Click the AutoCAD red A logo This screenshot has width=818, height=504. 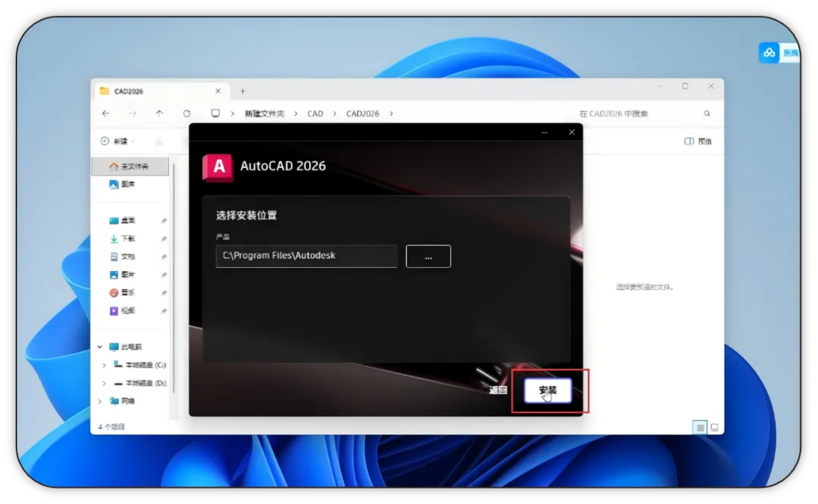pos(218,167)
